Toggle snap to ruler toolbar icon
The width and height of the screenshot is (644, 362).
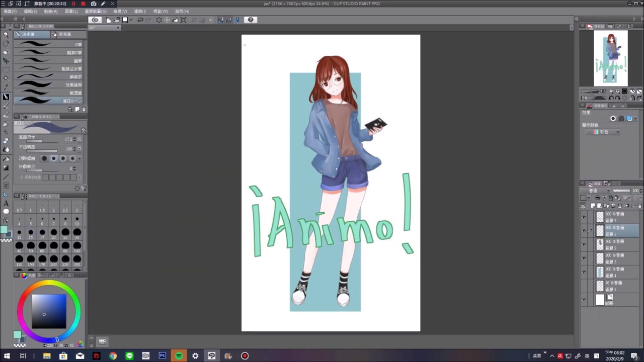(x=221, y=20)
